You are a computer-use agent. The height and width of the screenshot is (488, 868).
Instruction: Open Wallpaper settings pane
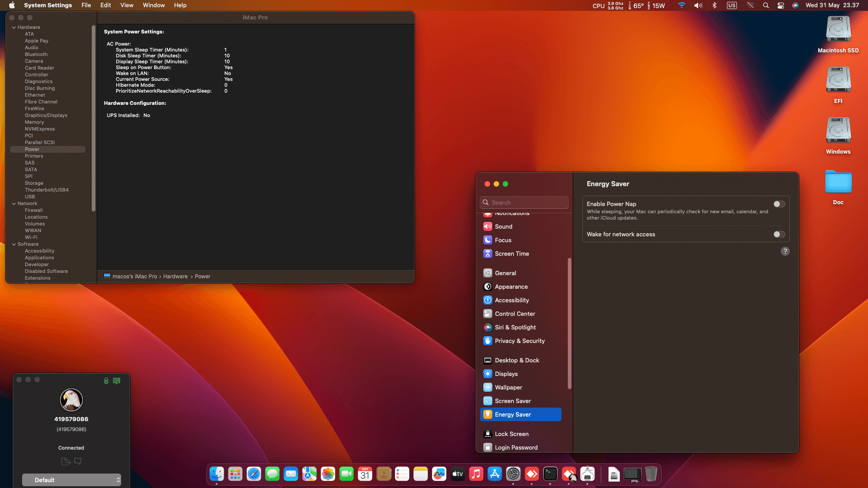pyautogui.click(x=508, y=387)
